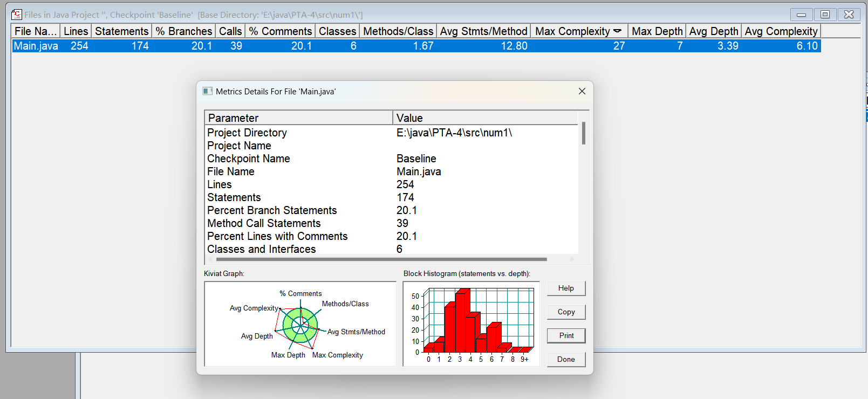Viewport: 868px width, 399px height.
Task: Click the Help button
Action: [x=566, y=288]
